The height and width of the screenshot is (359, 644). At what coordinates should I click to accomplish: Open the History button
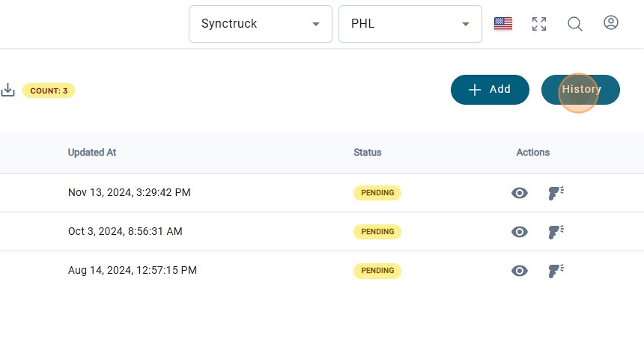[x=580, y=90]
